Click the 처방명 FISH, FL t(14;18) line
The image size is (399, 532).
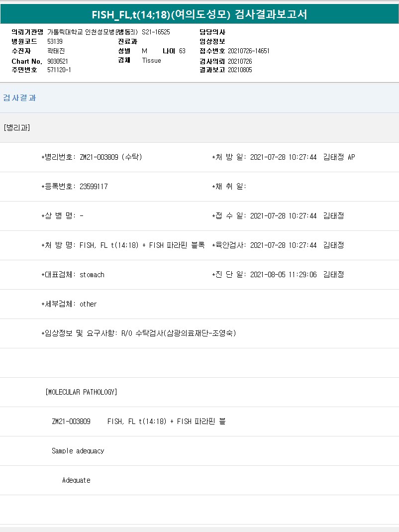click(123, 245)
